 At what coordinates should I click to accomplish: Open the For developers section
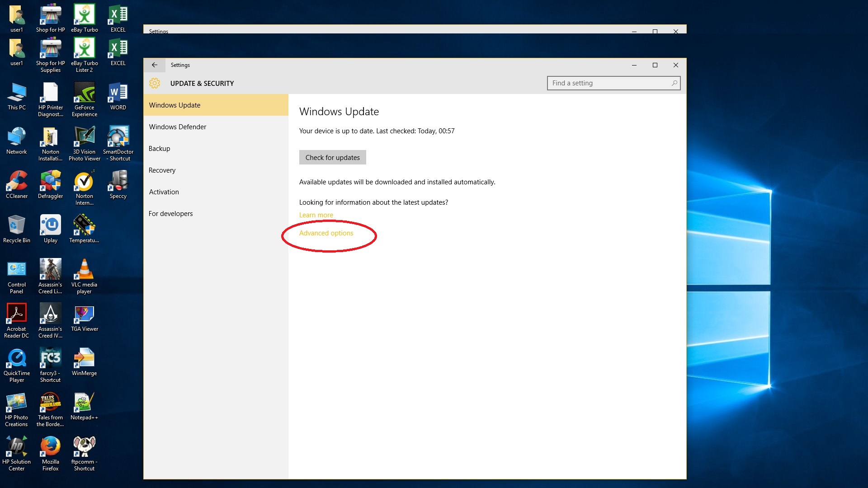[216, 213]
